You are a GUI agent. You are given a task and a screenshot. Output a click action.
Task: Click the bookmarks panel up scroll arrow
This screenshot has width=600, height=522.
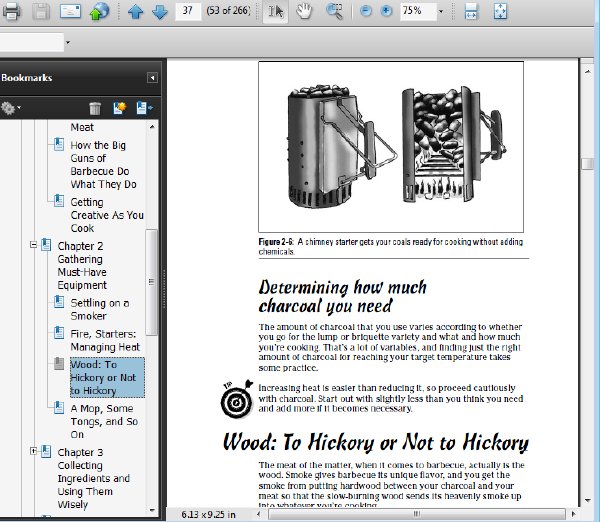[x=152, y=127]
